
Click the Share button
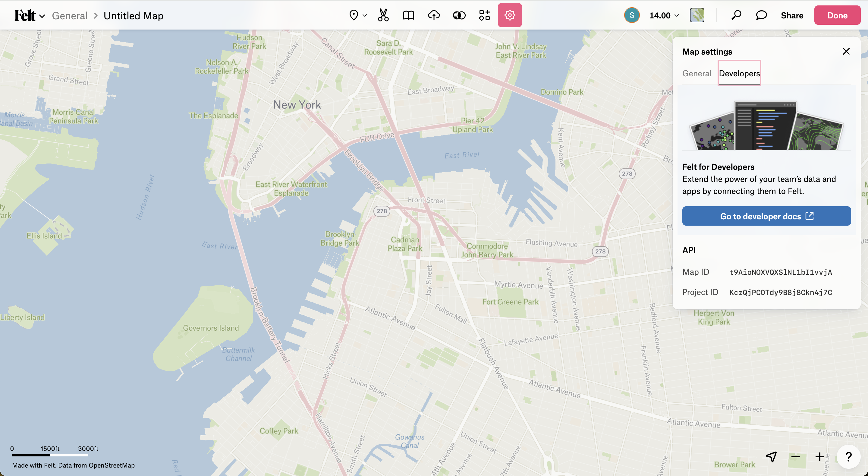pyautogui.click(x=792, y=15)
